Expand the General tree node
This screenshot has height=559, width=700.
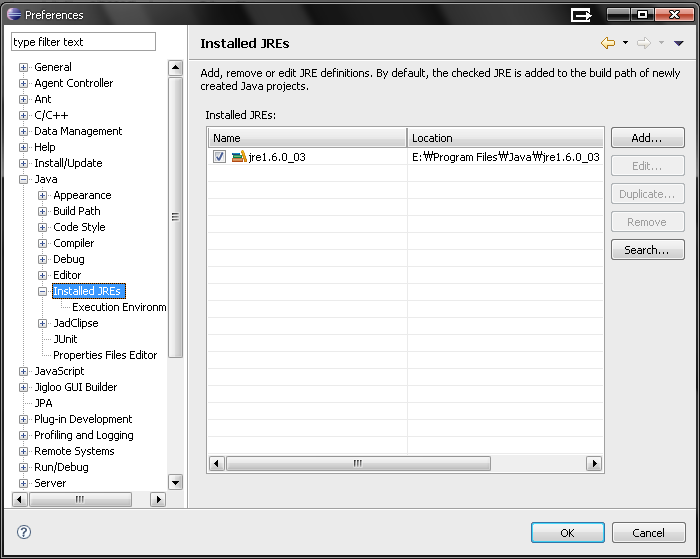[23, 67]
